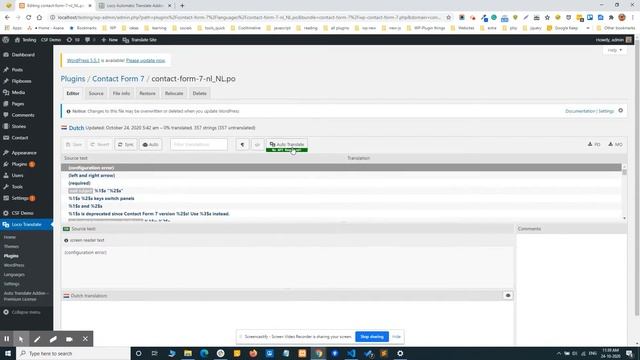Click Stop sharing in Screencastify bar

click(x=372, y=337)
